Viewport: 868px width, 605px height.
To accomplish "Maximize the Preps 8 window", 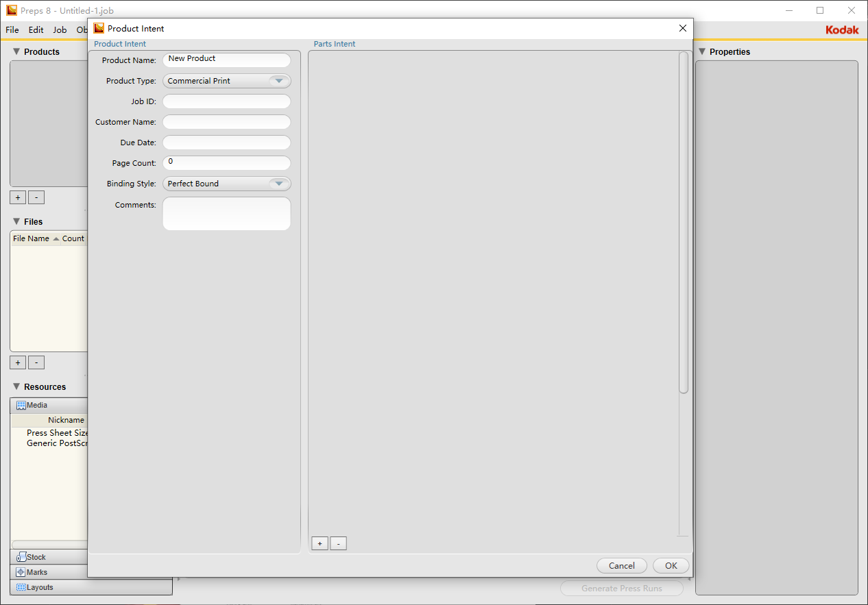I will coord(820,10).
